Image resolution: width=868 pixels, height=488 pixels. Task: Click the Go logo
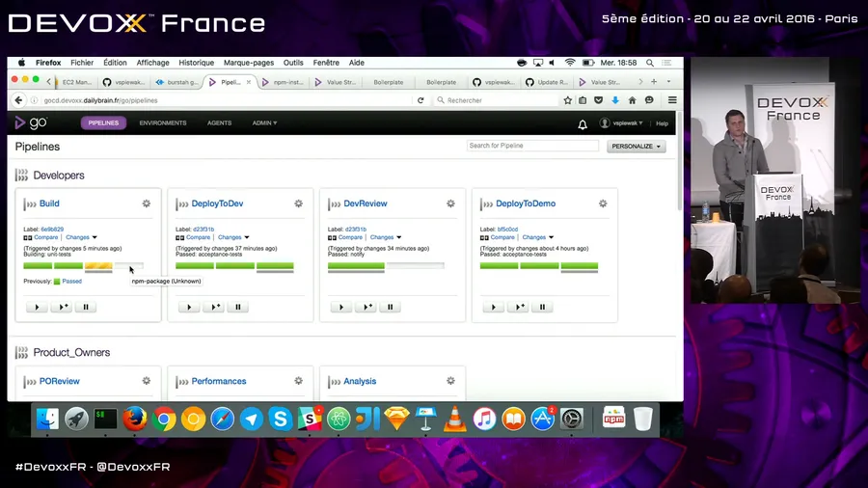[31, 122]
